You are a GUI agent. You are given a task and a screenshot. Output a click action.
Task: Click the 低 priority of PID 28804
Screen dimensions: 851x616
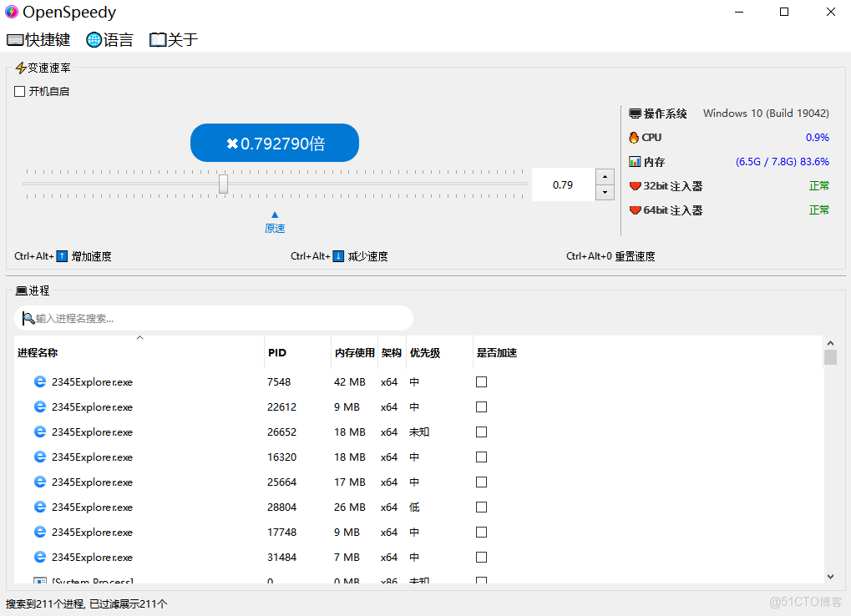click(414, 507)
